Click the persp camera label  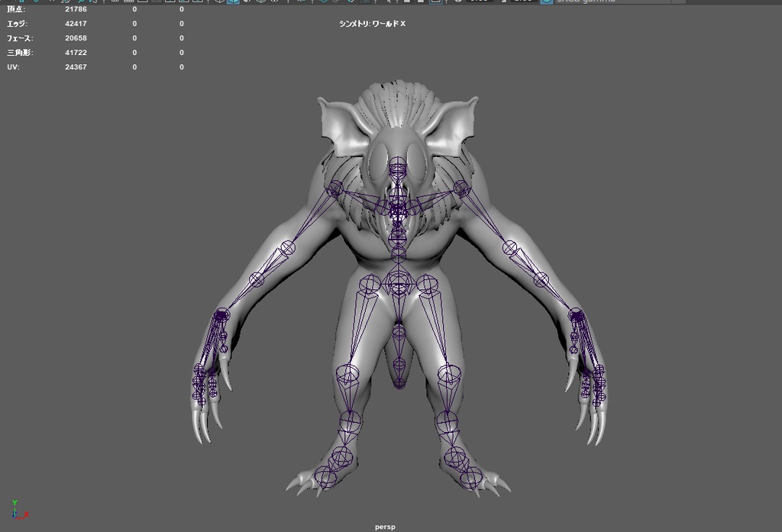[386, 527]
